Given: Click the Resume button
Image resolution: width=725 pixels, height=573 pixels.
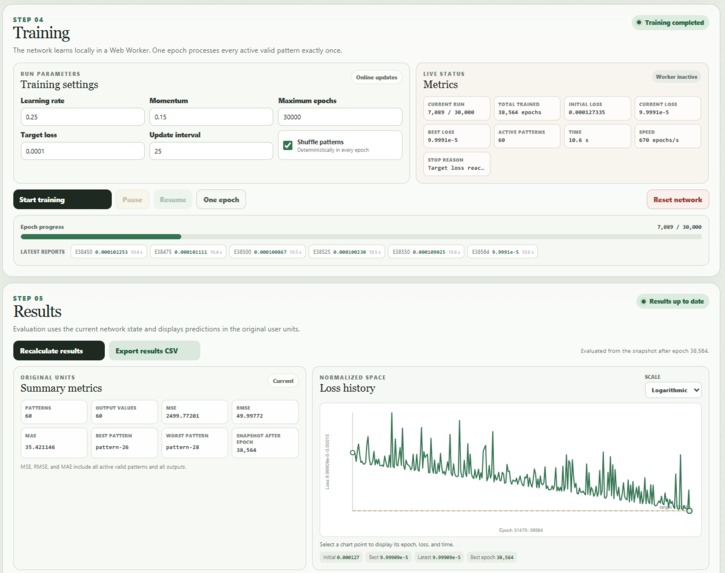Looking at the screenshot, I should [172, 199].
